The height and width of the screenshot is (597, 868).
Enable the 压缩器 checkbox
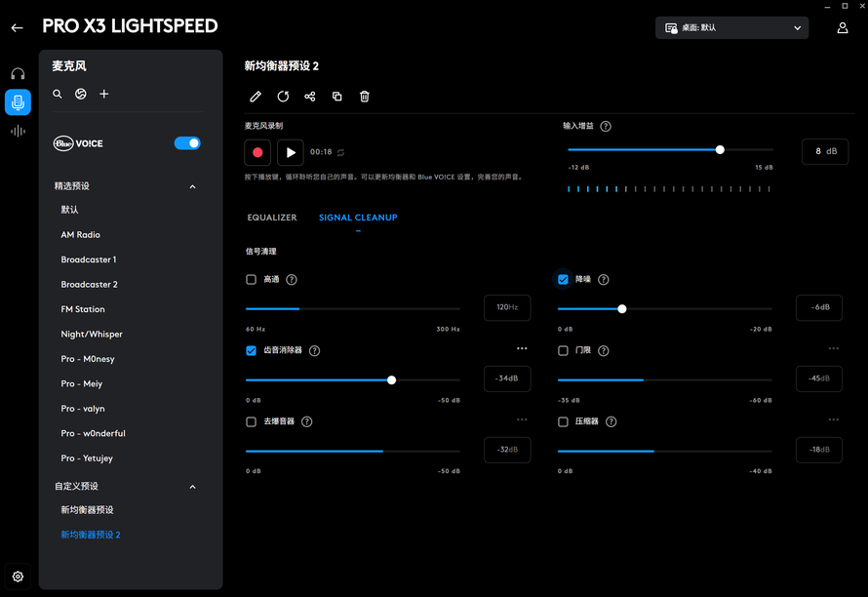click(x=563, y=421)
